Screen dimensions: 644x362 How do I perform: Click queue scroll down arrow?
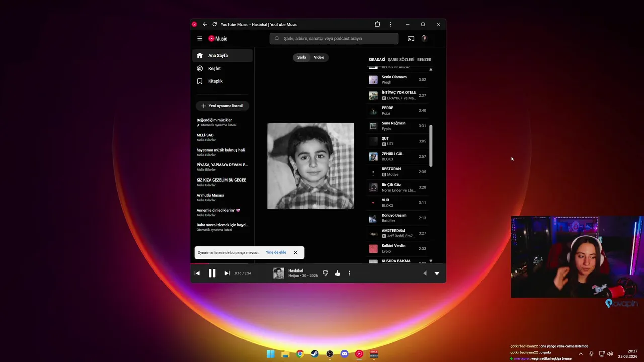coord(431,261)
